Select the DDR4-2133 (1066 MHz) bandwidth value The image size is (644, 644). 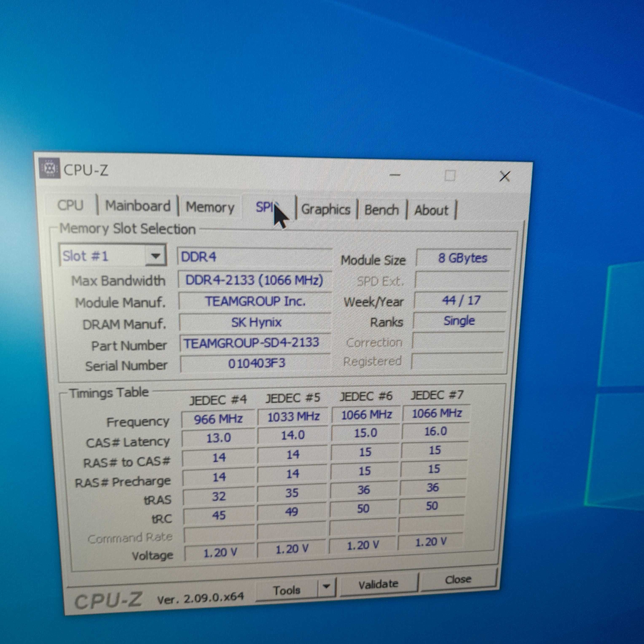(254, 280)
